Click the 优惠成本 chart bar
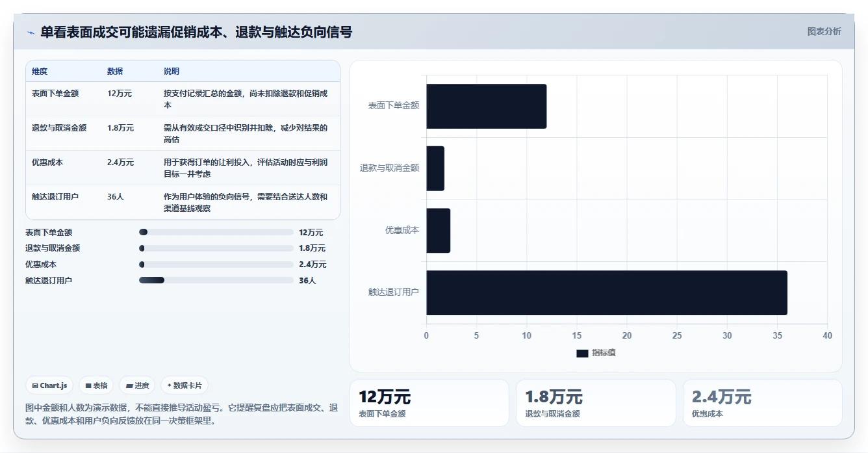Viewport: 868px width, 453px height. [x=438, y=231]
